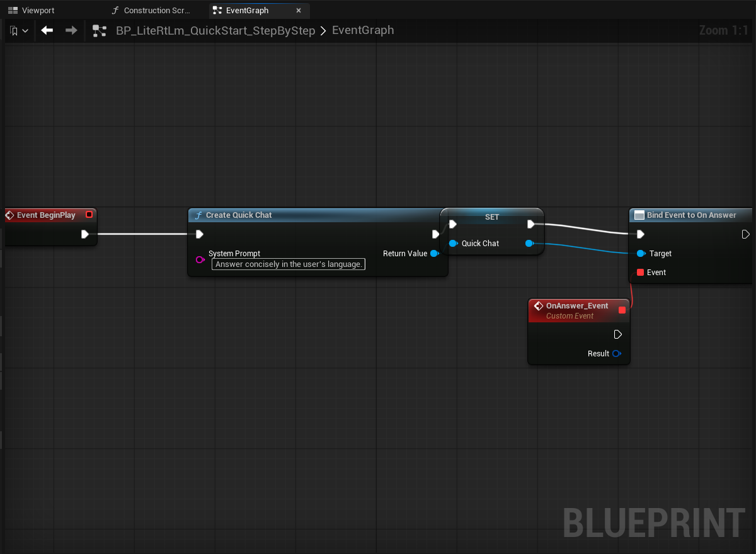Click the Target pin on Bind Event
The width and height of the screenshot is (756, 554).
pos(641,254)
